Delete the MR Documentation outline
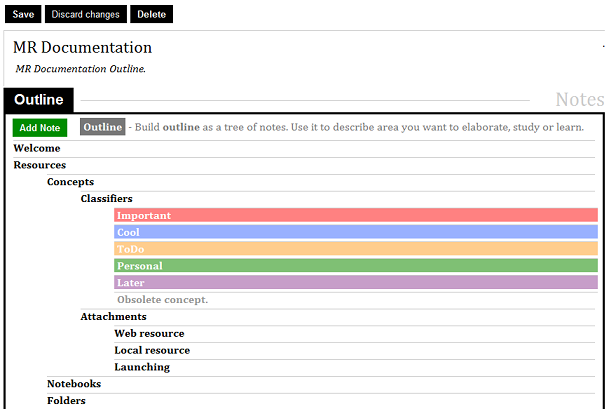The width and height of the screenshot is (609, 409). click(151, 14)
